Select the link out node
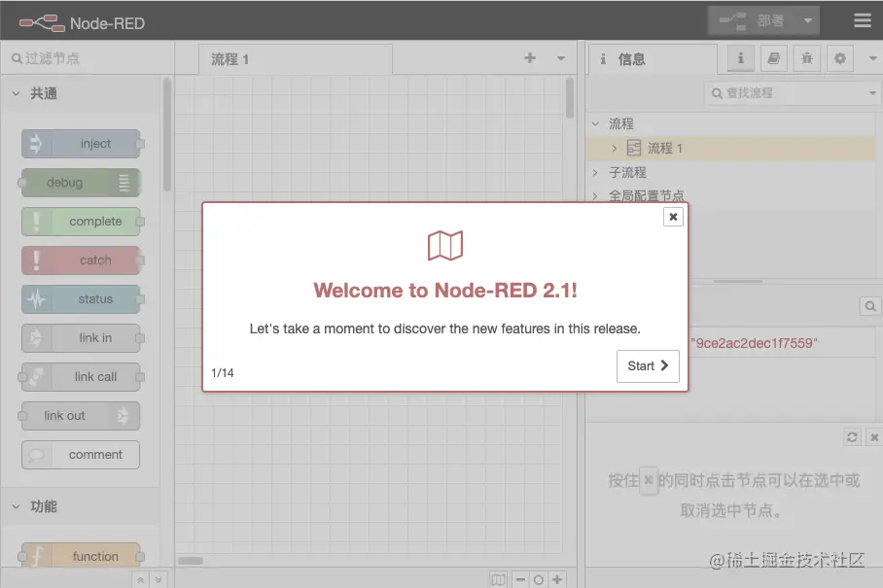This screenshot has height=588, width=883. (81, 415)
